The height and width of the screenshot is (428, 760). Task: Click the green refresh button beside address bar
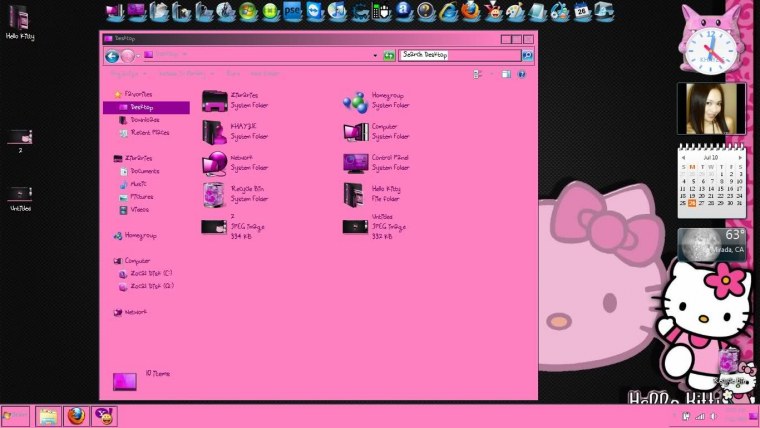point(388,56)
